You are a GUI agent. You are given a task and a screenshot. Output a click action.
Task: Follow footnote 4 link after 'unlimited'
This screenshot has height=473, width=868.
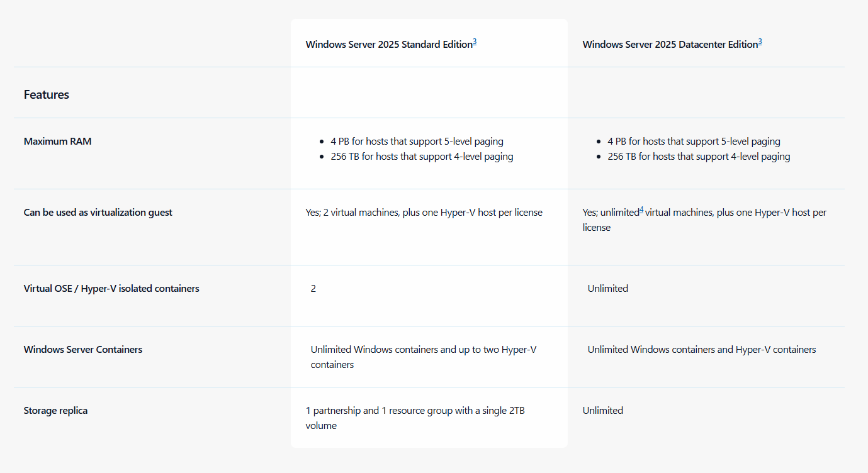coord(641,210)
